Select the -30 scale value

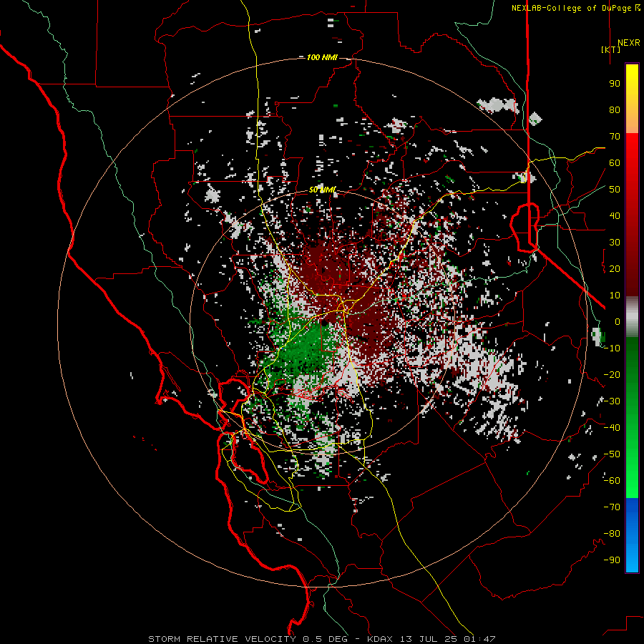612,401
